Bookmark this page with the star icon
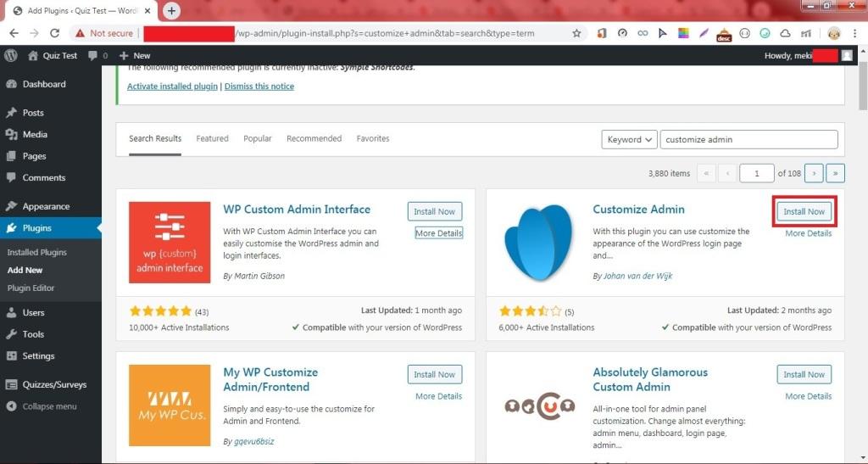 [576, 33]
